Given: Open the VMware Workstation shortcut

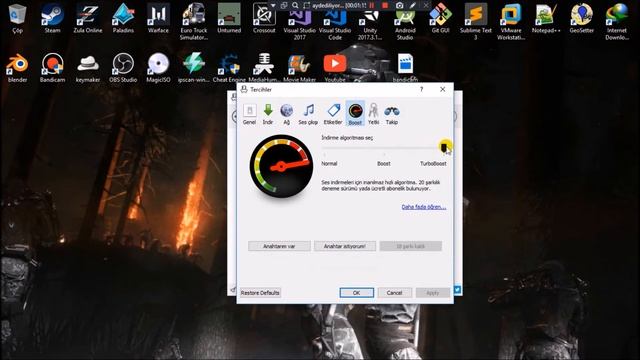Looking at the screenshot, I should (511, 21).
